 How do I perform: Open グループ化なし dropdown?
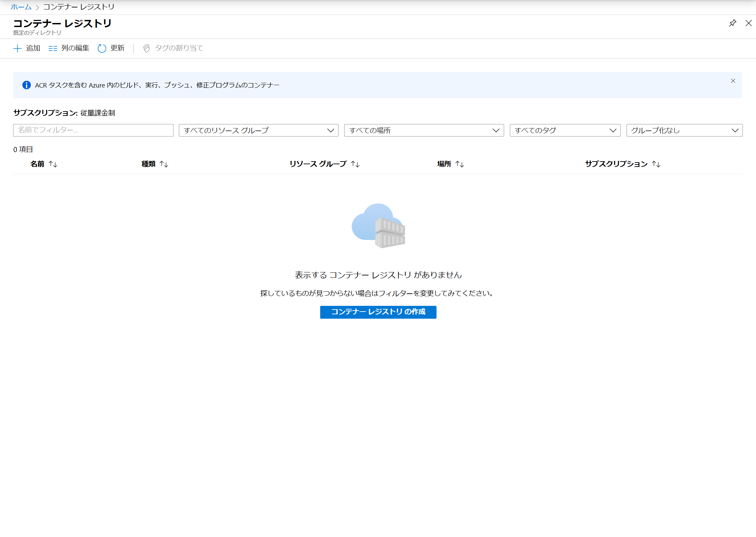pos(685,130)
